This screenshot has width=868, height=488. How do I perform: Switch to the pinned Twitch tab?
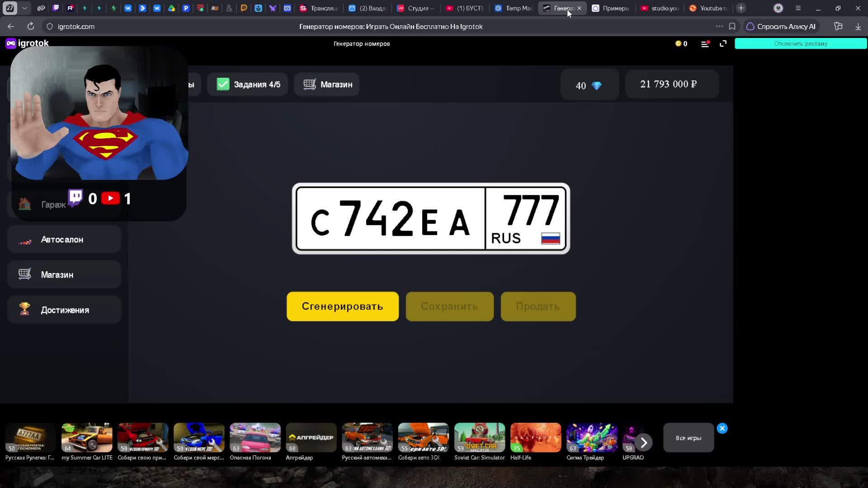coord(56,8)
